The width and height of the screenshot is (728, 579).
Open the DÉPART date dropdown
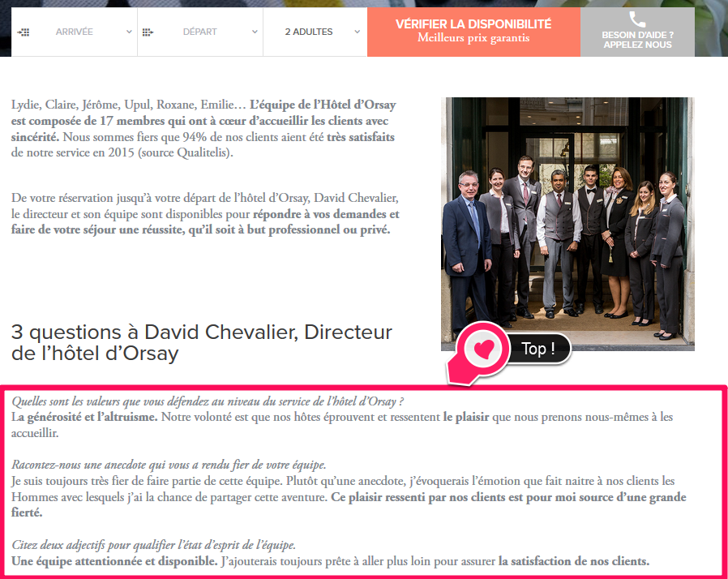200,32
